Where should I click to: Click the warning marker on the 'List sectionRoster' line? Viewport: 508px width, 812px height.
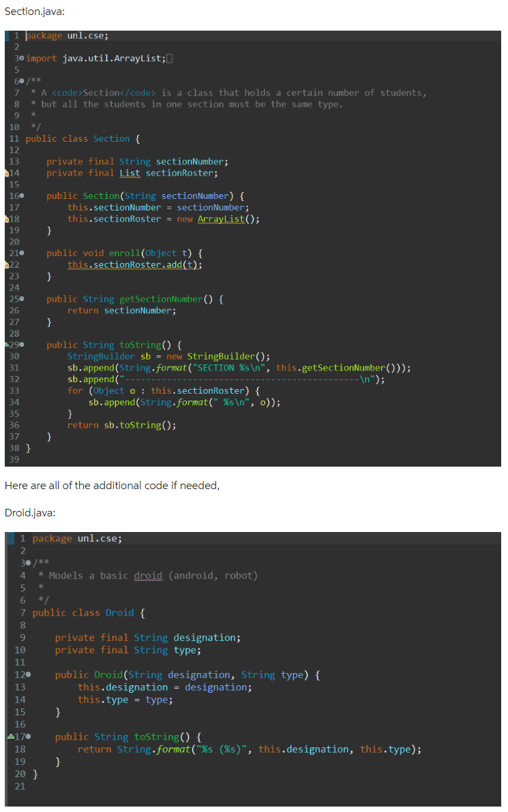[7, 174]
